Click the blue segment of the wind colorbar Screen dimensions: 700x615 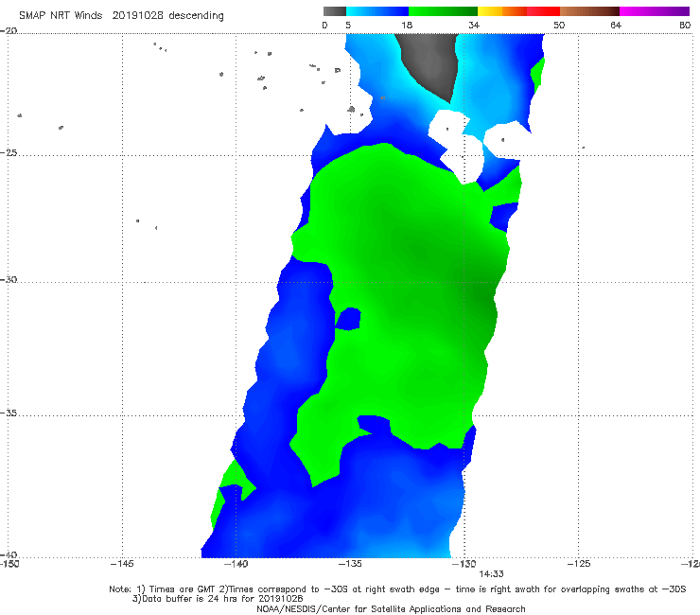tap(377, 11)
